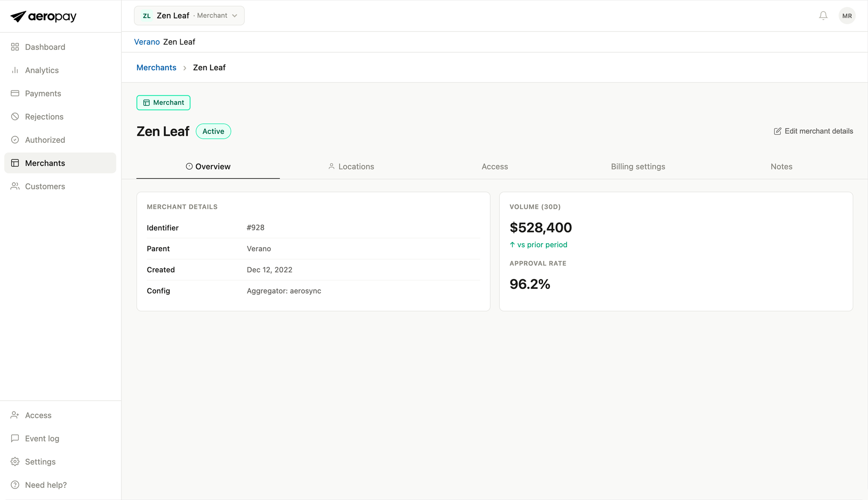This screenshot has width=868, height=500.
Task: Click the Settings gear icon
Action: pyautogui.click(x=15, y=461)
